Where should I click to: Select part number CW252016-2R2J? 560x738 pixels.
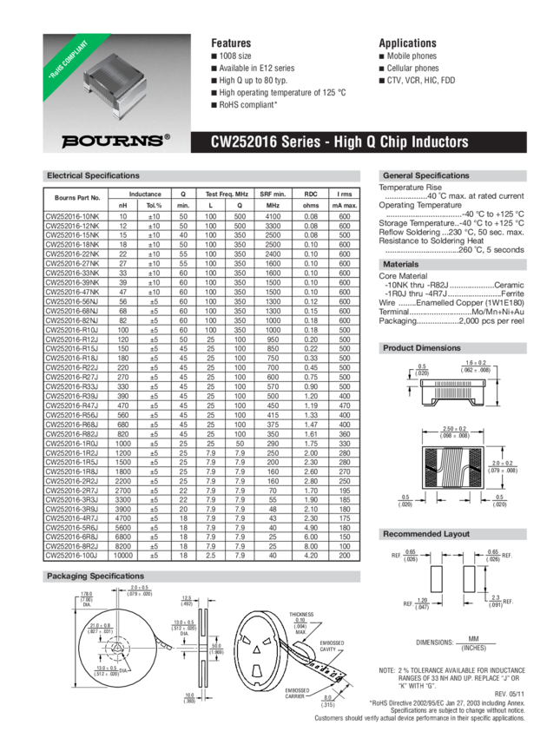click(72, 481)
